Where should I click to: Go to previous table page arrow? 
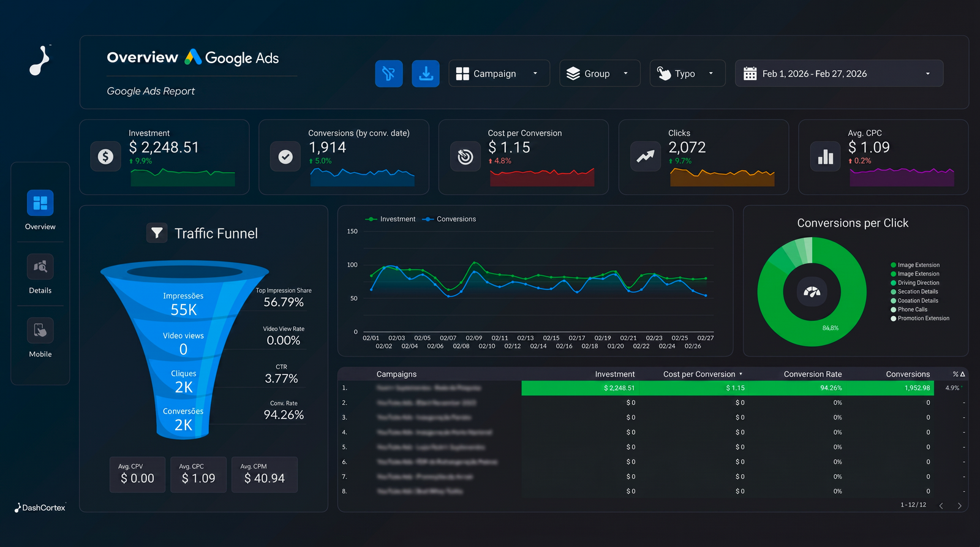click(941, 505)
